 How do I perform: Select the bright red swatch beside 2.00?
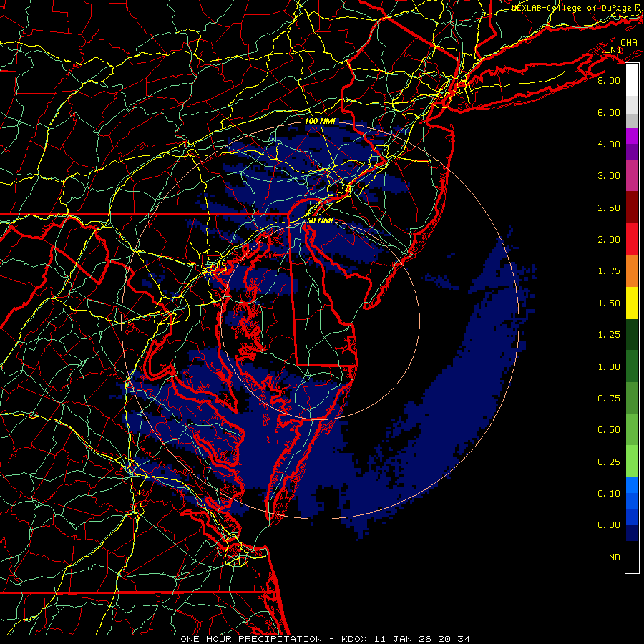632,239
